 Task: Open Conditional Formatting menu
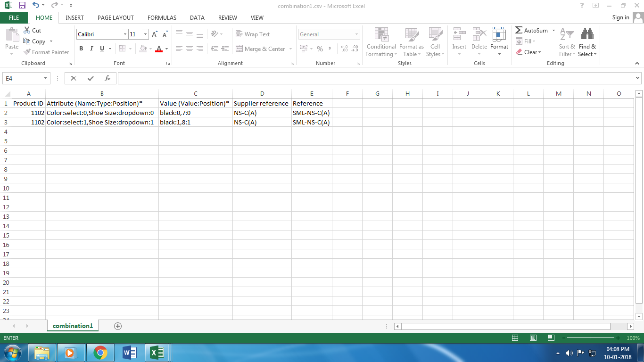(381, 42)
